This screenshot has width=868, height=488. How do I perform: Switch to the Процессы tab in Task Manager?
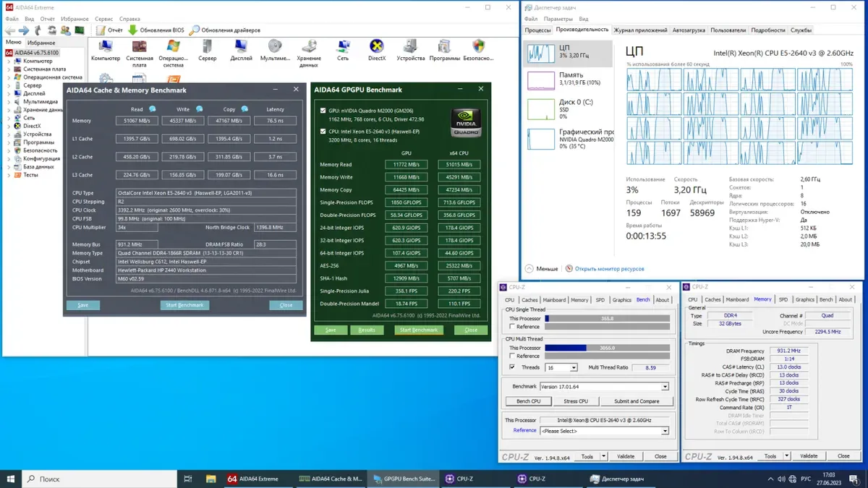(537, 30)
